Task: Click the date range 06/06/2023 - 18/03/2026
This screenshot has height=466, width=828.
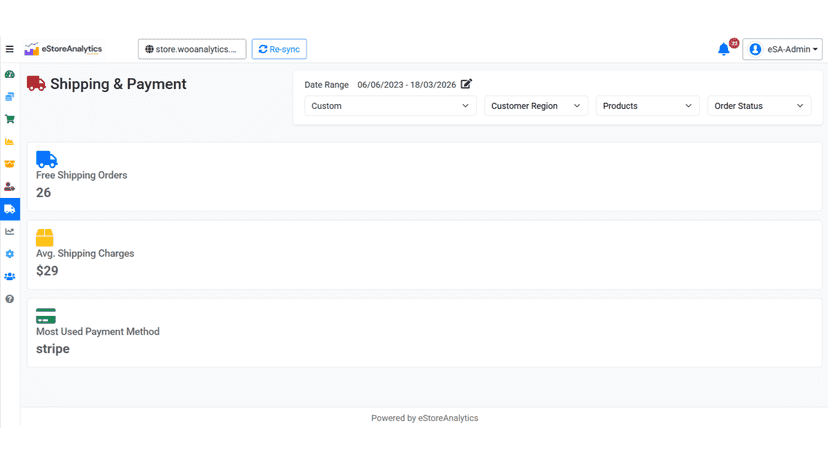Action: (x=407, y=85)
